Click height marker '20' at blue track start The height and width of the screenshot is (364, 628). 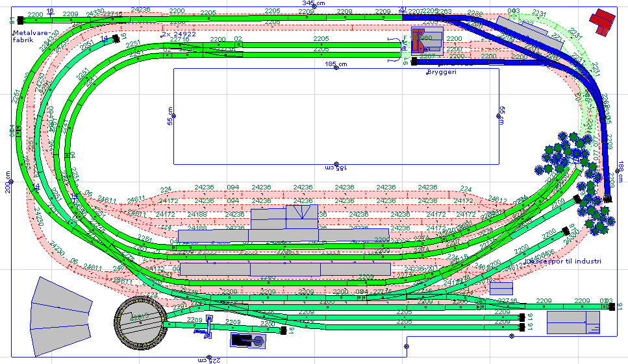403,9
